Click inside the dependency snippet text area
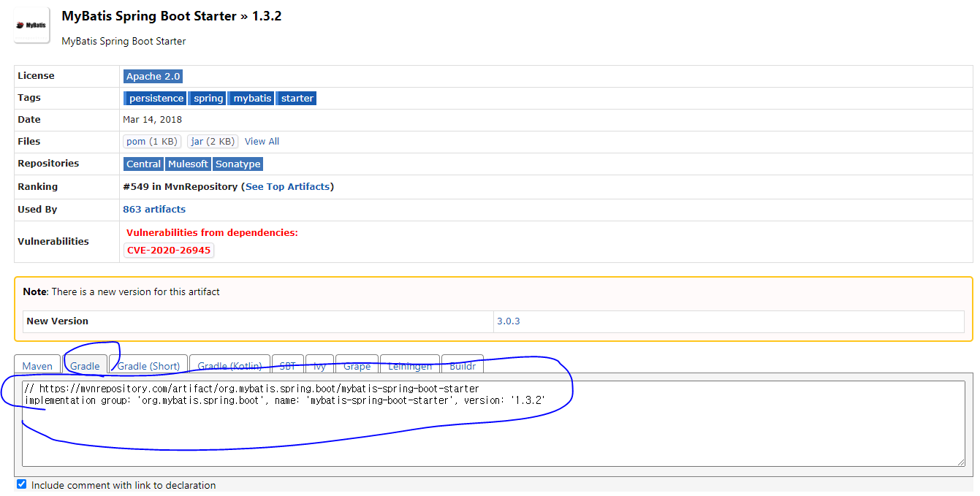Viewport: 980px width, 496px height. [493, 424]
